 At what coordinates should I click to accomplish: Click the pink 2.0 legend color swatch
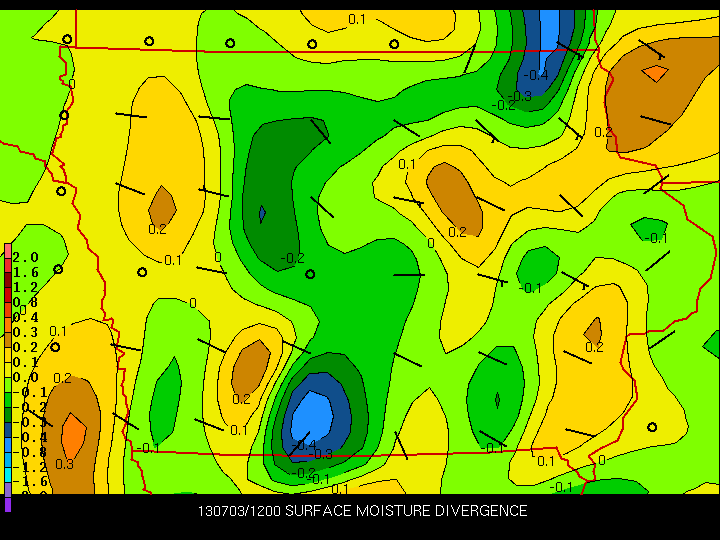coord(8,256)
